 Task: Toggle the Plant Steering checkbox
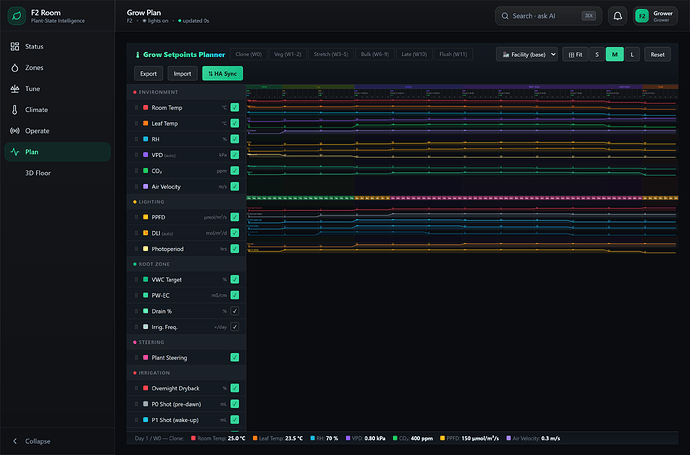(x=235, y=357)
